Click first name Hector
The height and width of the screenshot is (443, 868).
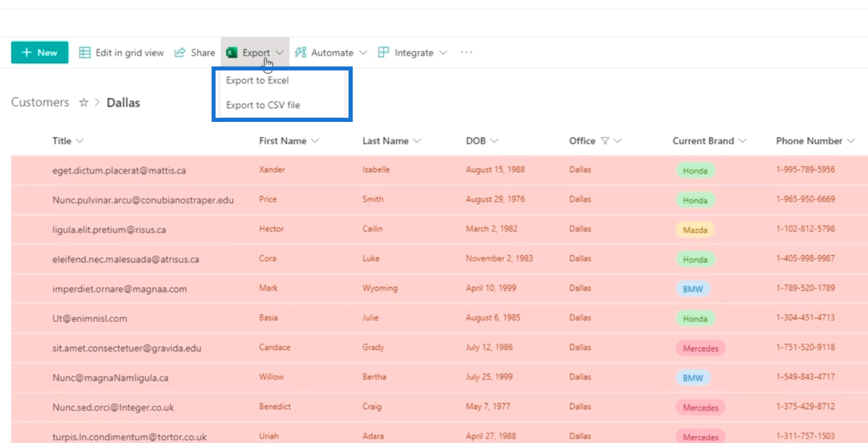(x=272, y=229)
